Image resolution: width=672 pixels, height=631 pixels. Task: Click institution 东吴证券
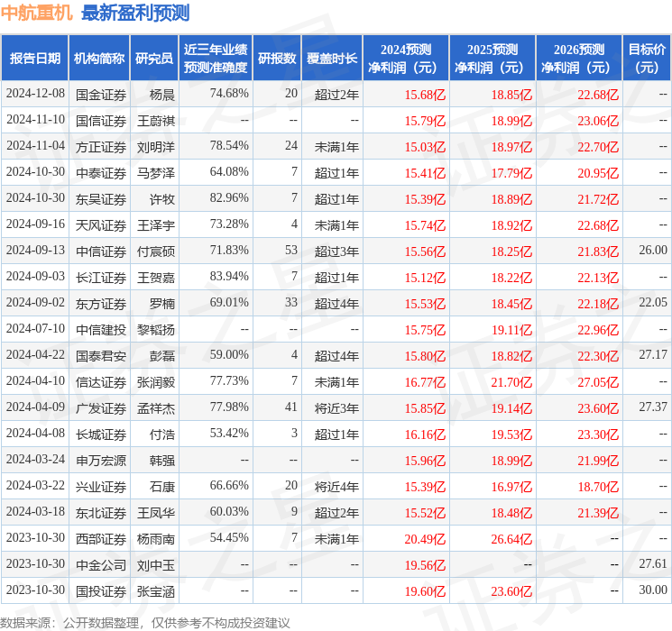click(101, 199)
